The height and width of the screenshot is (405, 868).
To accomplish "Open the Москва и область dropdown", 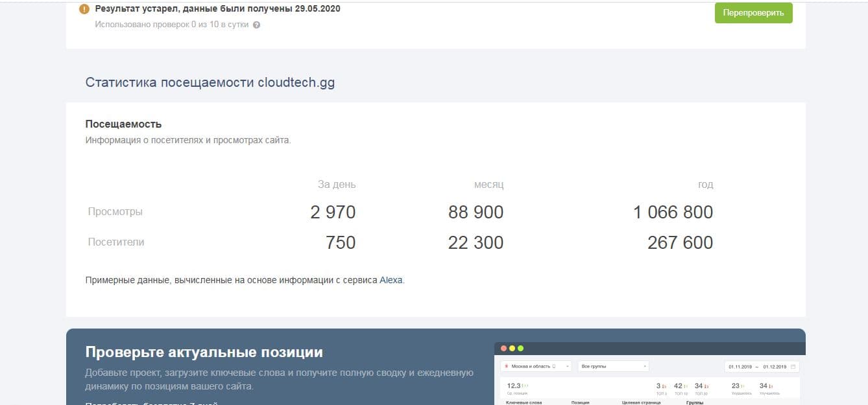I will (x=536, y=366).
